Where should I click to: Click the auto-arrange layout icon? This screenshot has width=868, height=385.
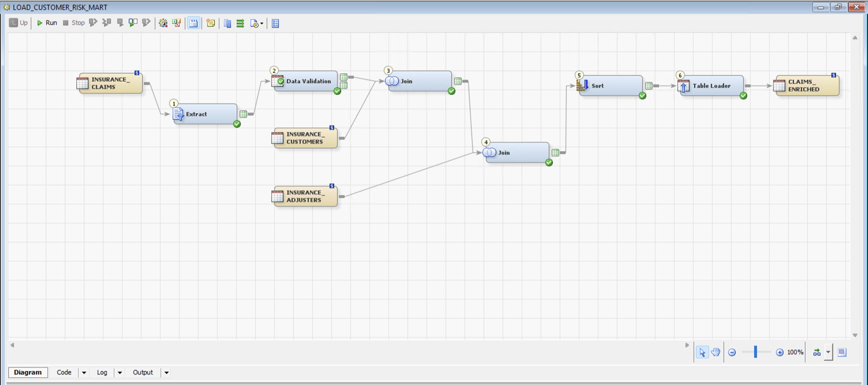[817, 352]
